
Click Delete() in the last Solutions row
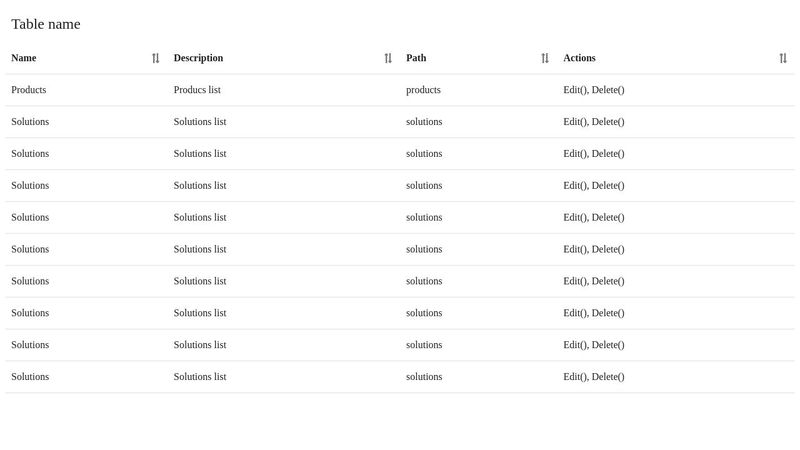(x=608, y=377)
